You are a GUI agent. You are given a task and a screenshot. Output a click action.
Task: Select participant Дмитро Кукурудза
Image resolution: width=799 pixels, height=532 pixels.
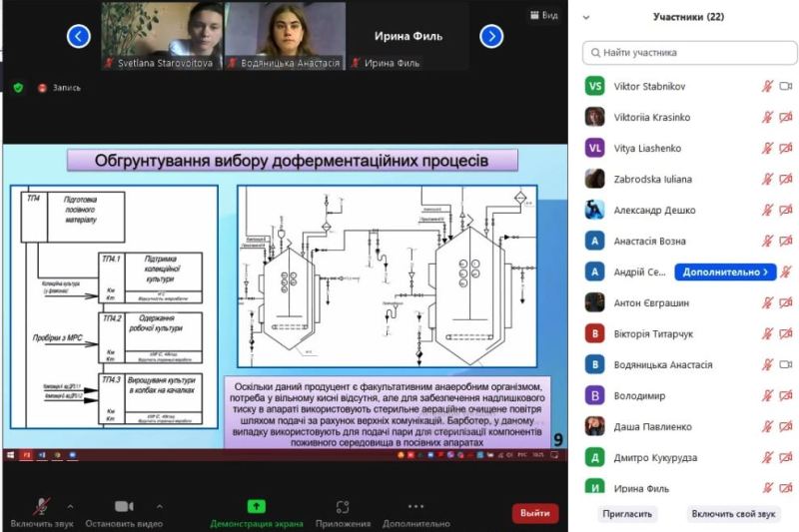pos(689,458)
